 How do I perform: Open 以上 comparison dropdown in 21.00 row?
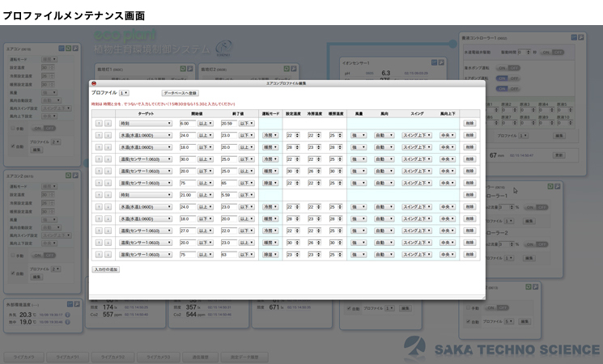(x=205, y=195)
